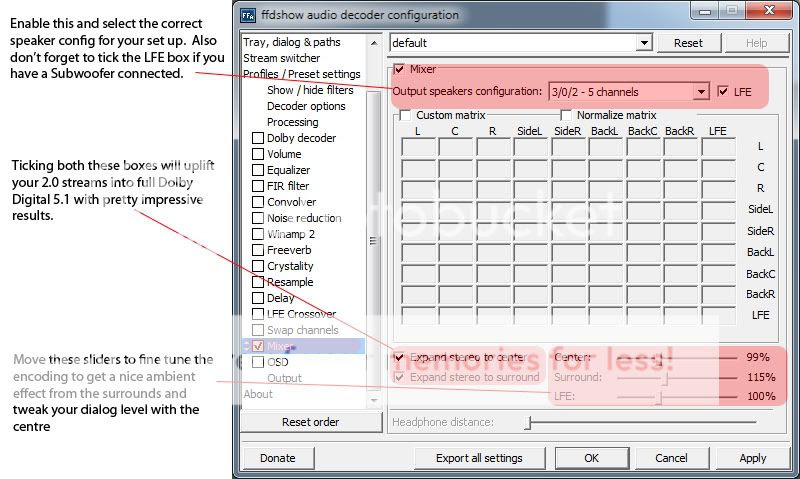Open Show / hide filters page
Image resolution: width=800 pixels, height=479 pixels.
coord(310,90)
